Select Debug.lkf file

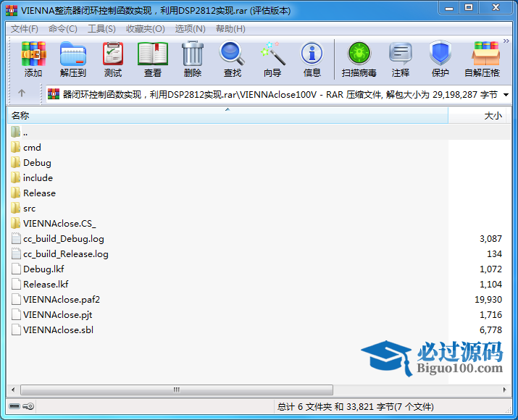(x=38, y=269)
